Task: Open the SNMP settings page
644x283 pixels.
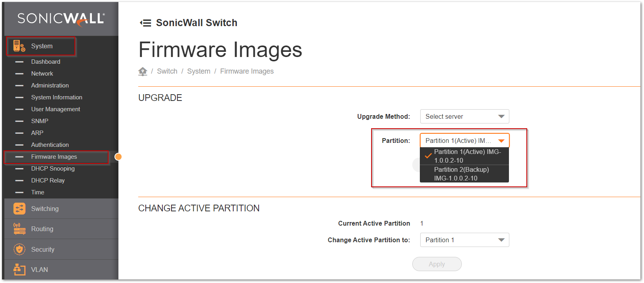Action: [40, 121]
